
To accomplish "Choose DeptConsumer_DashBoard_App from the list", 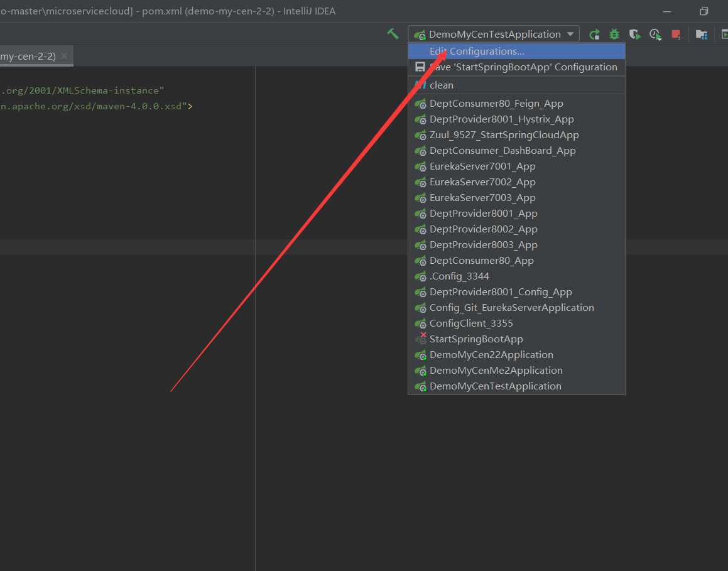I will pos(516,151).
